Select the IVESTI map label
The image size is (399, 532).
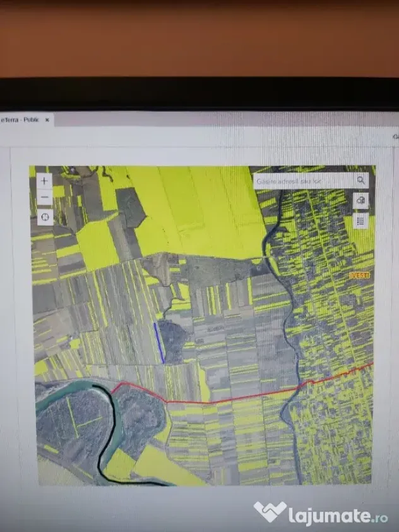[x=359, y=275]
